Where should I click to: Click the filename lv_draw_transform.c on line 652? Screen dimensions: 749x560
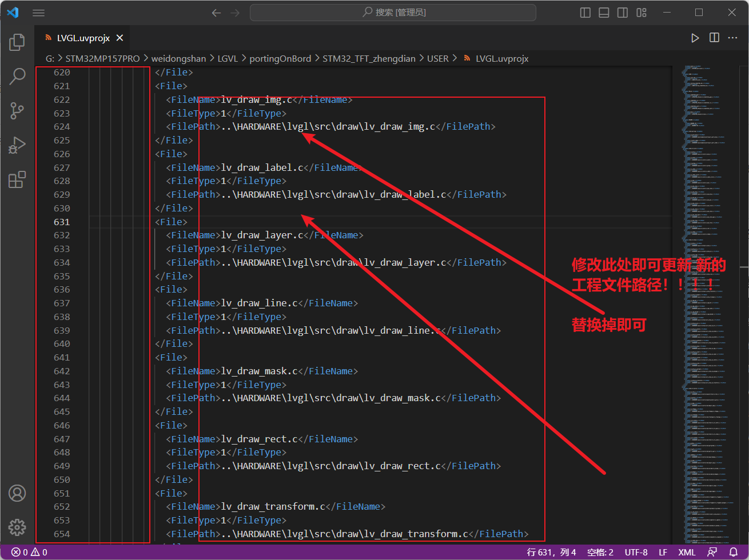pos(273,506)
